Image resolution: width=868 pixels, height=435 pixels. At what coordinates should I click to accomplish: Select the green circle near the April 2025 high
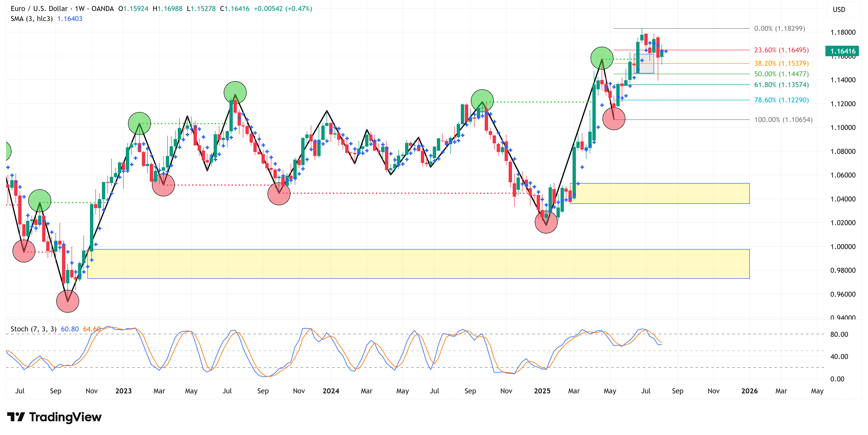click(602, 58)
